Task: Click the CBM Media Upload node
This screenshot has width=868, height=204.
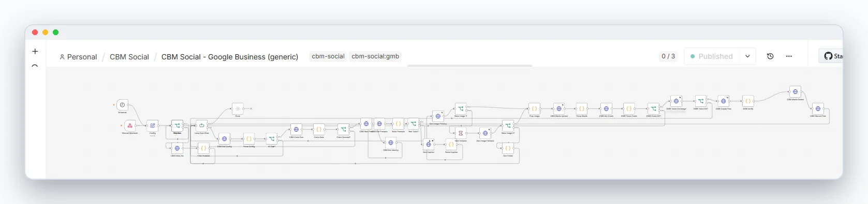Action: click(559, 108)
